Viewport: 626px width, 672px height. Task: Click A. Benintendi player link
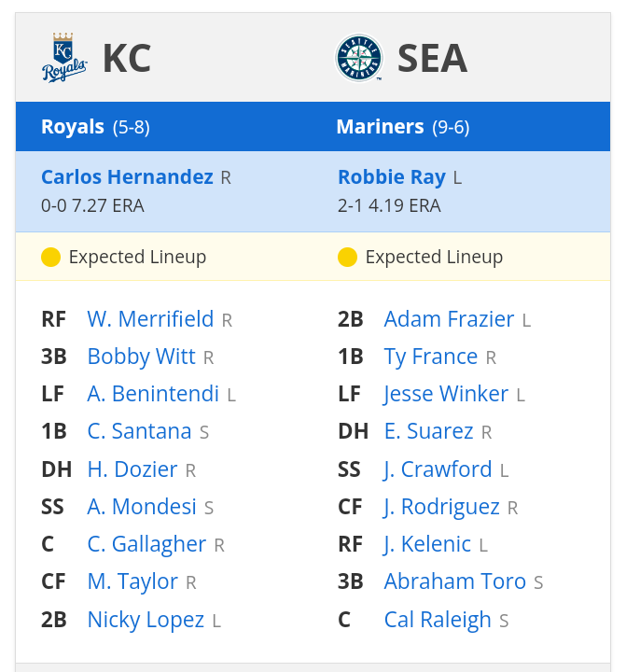pyautogui.click(x=153, y=394)
